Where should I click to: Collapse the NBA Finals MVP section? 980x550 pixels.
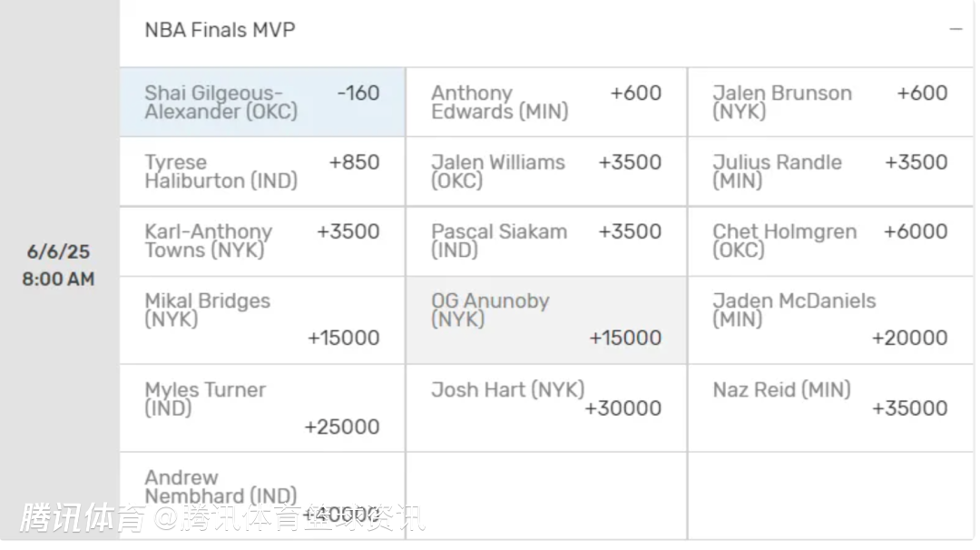click(x=955, y=30)
